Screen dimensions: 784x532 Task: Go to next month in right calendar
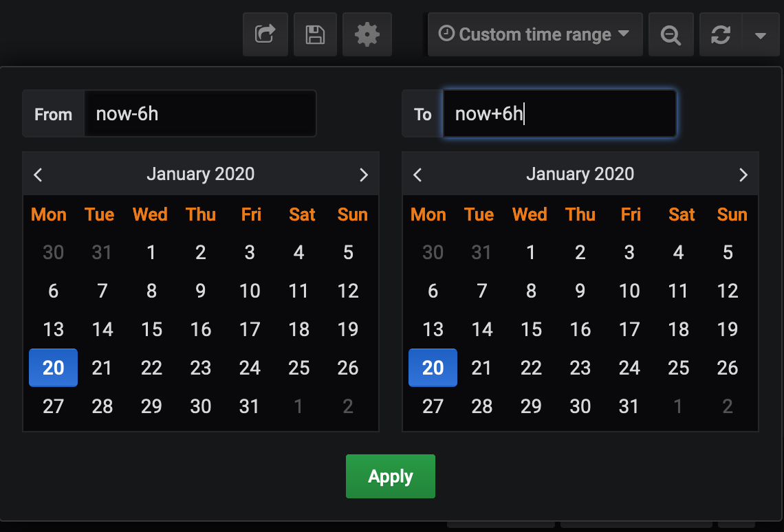(743, 174)
